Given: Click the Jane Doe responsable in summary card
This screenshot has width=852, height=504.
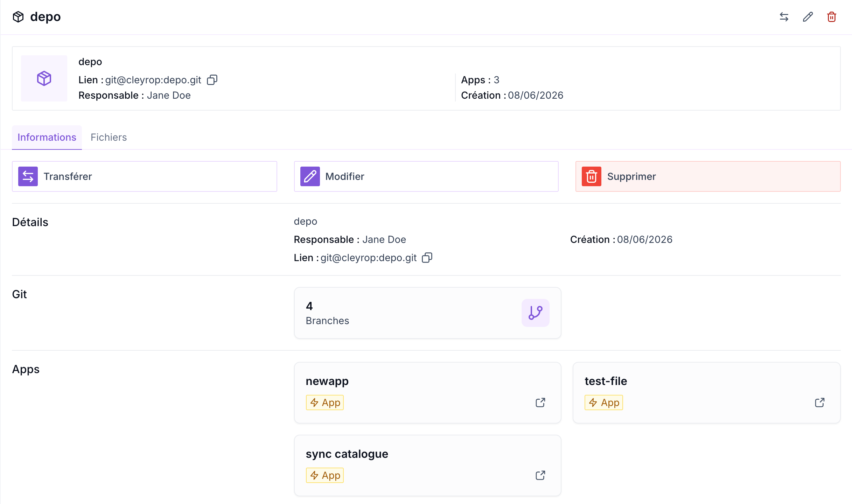Looking at the screenshot, I should coord(169,95).
